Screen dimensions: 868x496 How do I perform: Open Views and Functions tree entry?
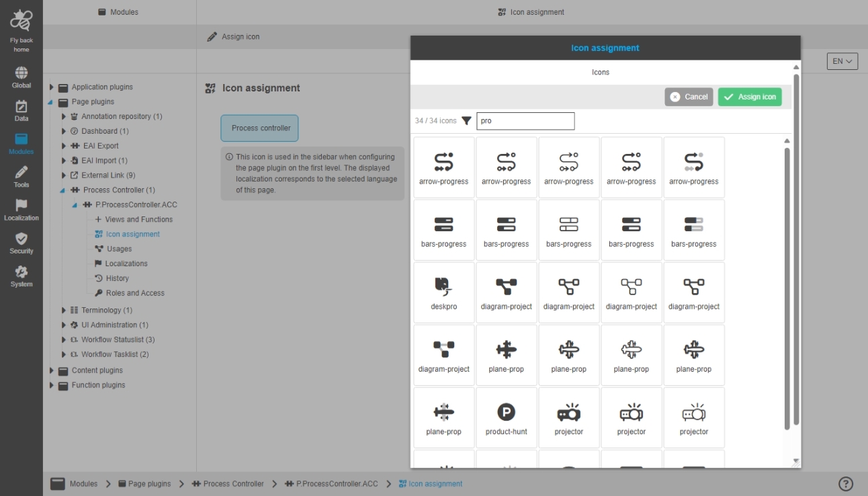pyautogui.click(x=134, y=220)
